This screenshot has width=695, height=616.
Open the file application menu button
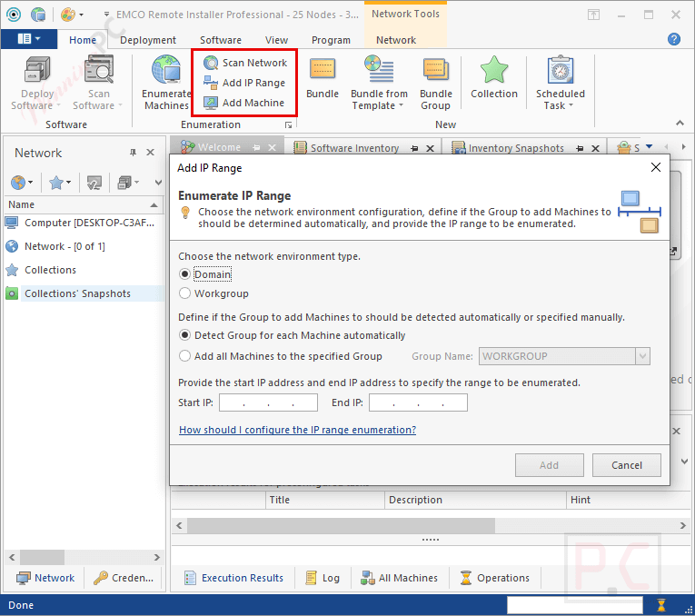pyautogui.click(x=29, y=39)
